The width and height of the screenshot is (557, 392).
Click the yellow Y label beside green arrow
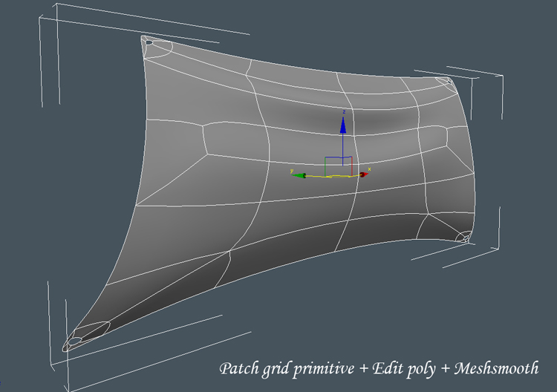click(292, 170)
